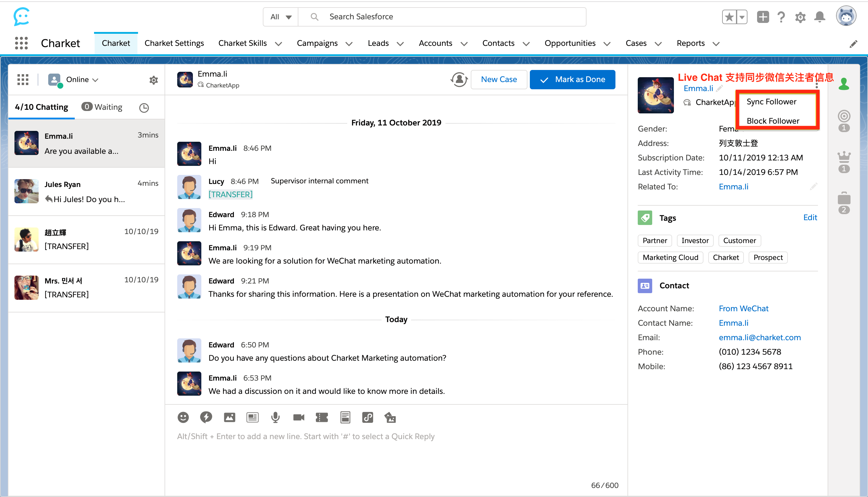Expand the All search scope dropdown
Image resolution: width=868 pixels, height=497 pixels.
pyautogui.click(x=281, y=17)
